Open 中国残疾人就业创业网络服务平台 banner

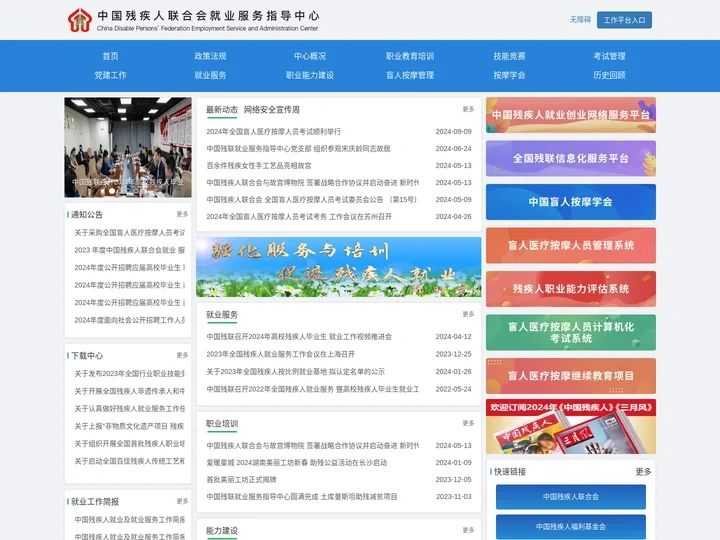(x=571, y=115)
